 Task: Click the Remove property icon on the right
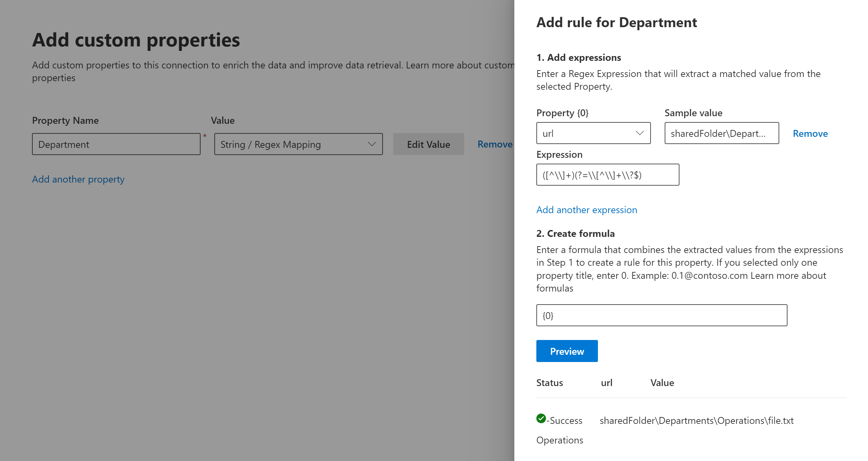494,143
